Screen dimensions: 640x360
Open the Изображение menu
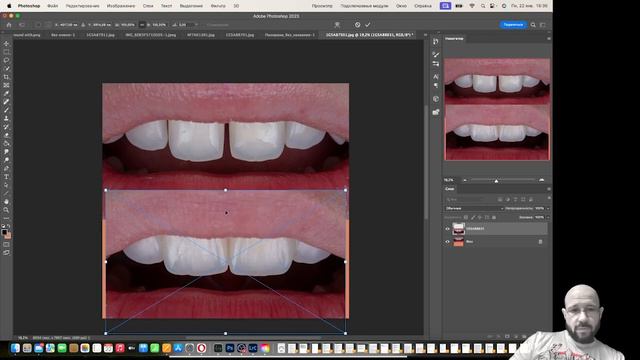(121, 6)
